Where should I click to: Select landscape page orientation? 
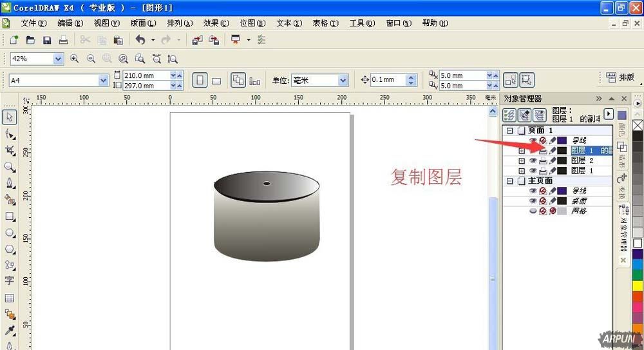point(216,81)
